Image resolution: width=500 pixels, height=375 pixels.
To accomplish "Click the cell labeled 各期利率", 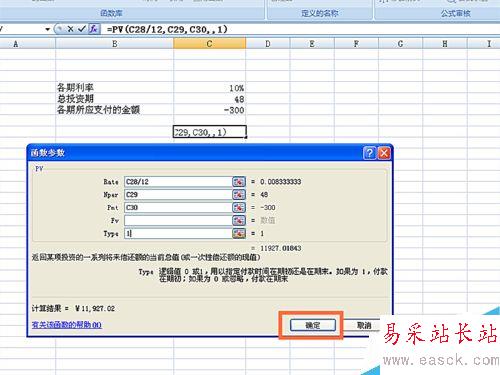I will [114, 88].
